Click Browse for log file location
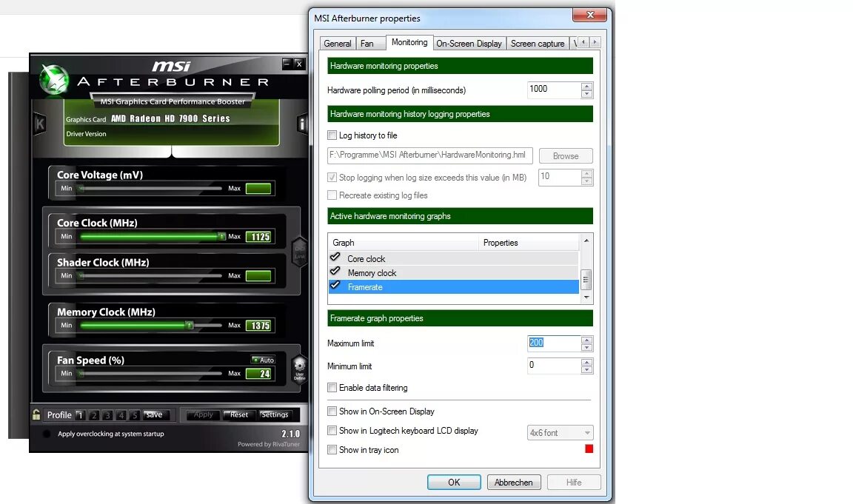The image size is (853, 504). click(x=566, y=156)
